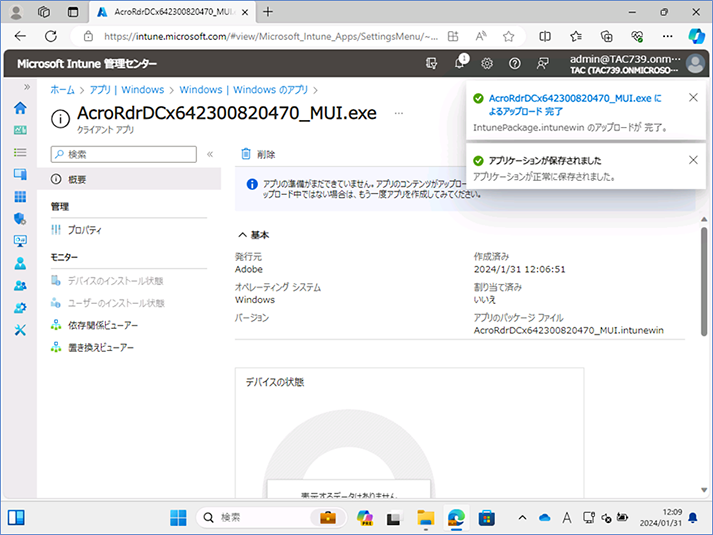
Task: Open Microsoft Store from taskbar
Action: (487, 517)
